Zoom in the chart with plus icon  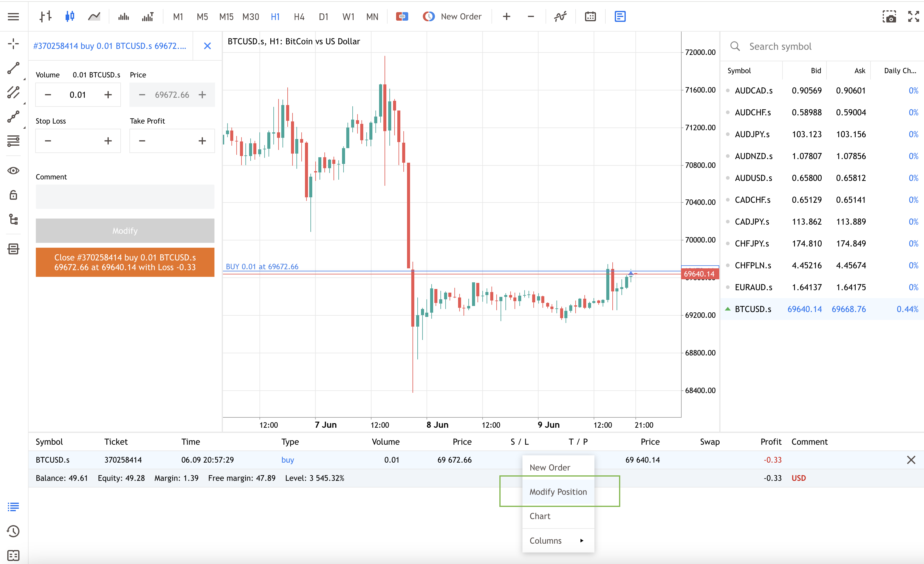[507, 16]
